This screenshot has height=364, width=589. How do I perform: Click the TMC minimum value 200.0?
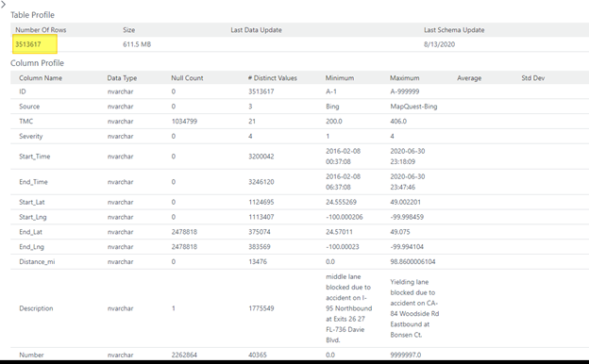(334, 122)
